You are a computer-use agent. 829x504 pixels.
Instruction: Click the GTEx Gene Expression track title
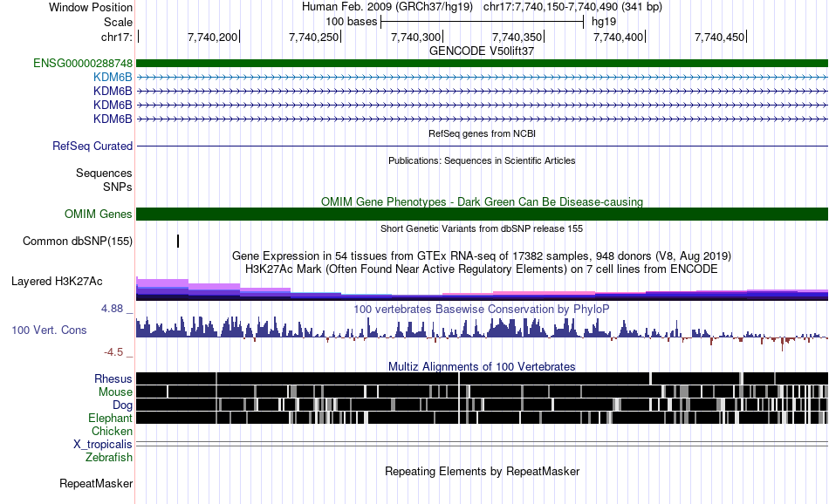[x=482, y=255]
